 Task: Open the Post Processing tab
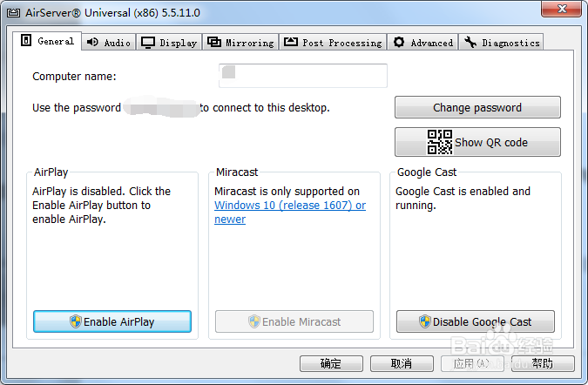[x=333, y=42]
